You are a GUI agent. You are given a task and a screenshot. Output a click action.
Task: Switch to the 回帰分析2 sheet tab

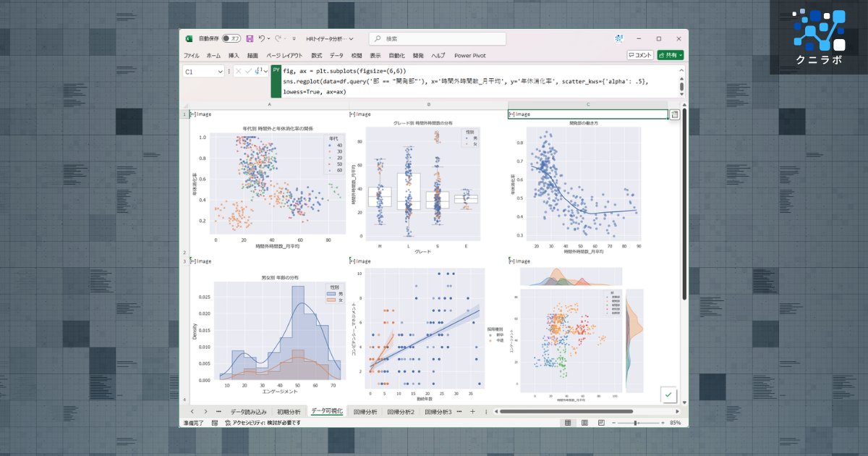(x=401, y=410)
